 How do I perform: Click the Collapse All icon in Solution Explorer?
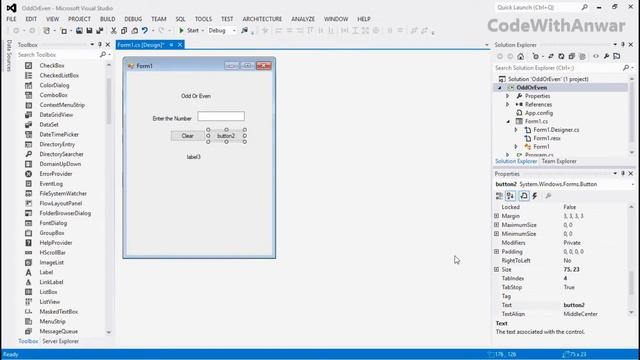coord(572,56)
